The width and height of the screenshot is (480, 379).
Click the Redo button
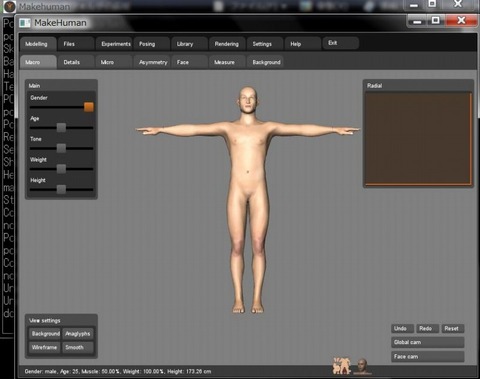point(428,329)
